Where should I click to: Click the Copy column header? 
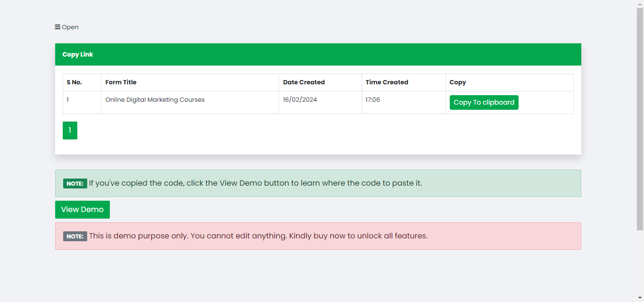457,82
